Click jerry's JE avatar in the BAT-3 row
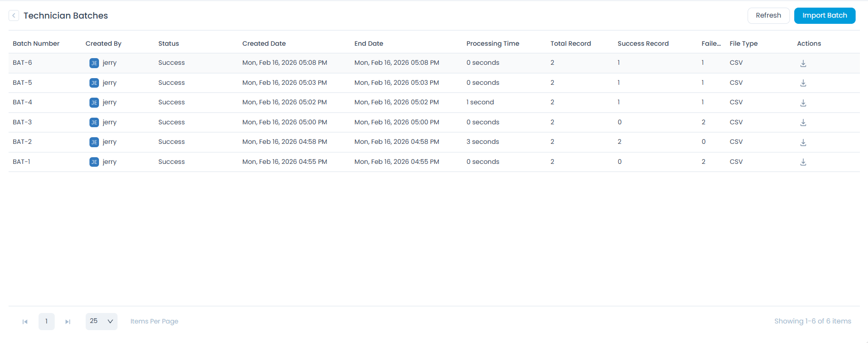Screen dimensions: 868x343 pos(94,122)
